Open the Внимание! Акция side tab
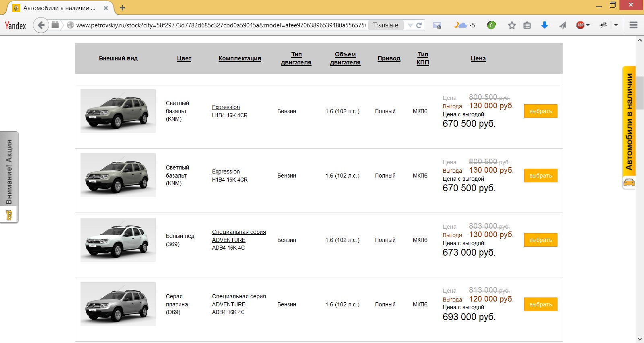The width and height of the screenshot is (644, 343). point(9,177)
